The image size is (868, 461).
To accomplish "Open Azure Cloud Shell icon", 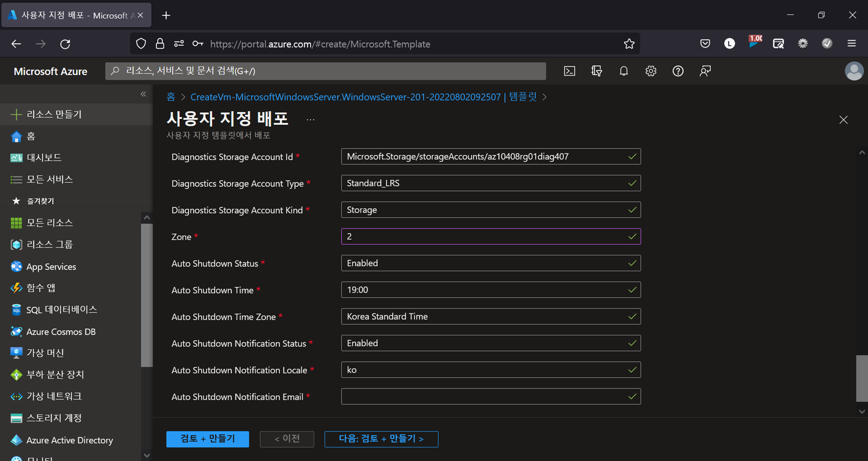I will click(569, 71).
